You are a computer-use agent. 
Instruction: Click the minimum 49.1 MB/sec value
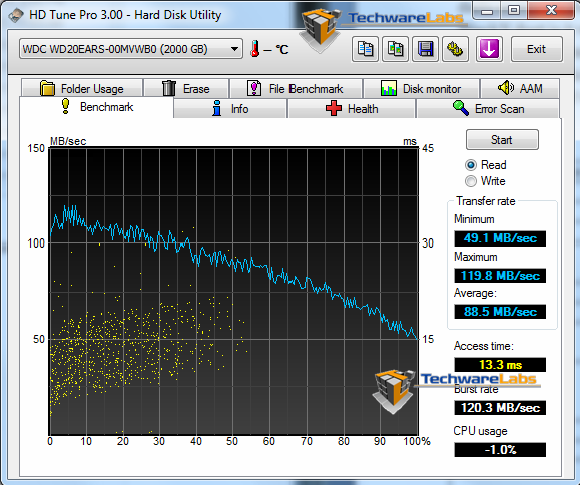500,238
